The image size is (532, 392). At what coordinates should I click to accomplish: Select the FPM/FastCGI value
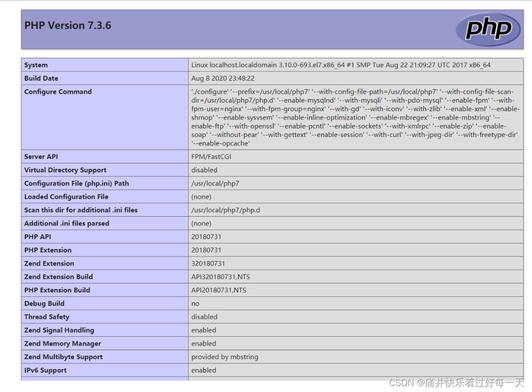click(x=211, y=156)
